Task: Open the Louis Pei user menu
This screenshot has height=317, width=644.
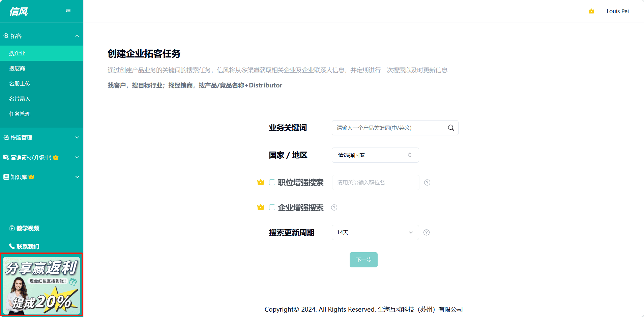Action: click(617, 11)
